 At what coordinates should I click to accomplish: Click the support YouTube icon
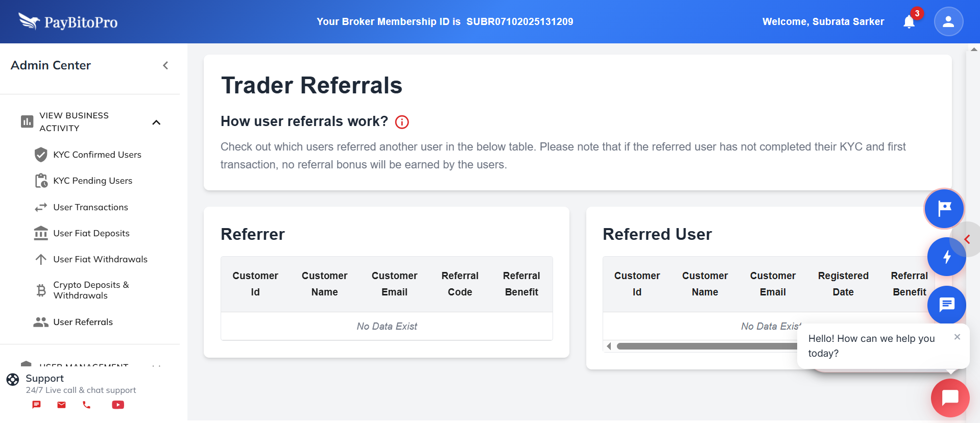tap(118, 405)
